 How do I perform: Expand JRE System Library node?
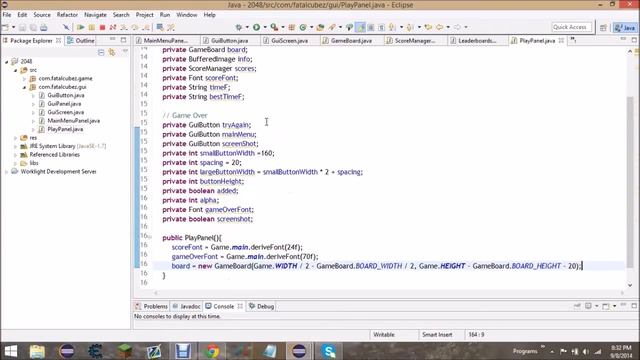point(16,146)
